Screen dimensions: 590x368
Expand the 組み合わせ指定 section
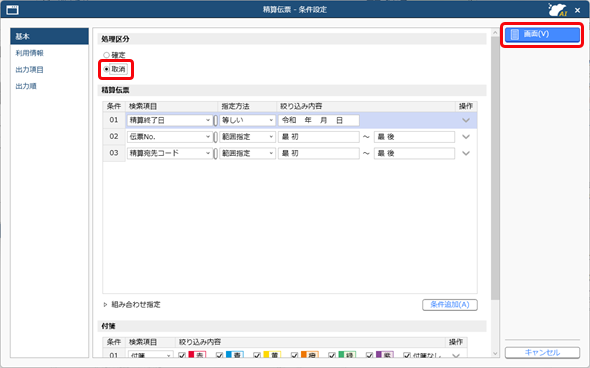click(x=105, y=305)
